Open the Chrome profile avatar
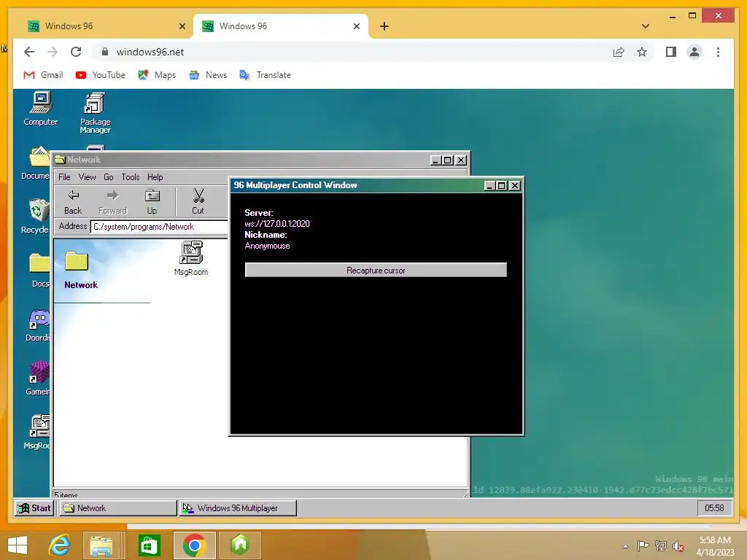 (x=694, y=52)
